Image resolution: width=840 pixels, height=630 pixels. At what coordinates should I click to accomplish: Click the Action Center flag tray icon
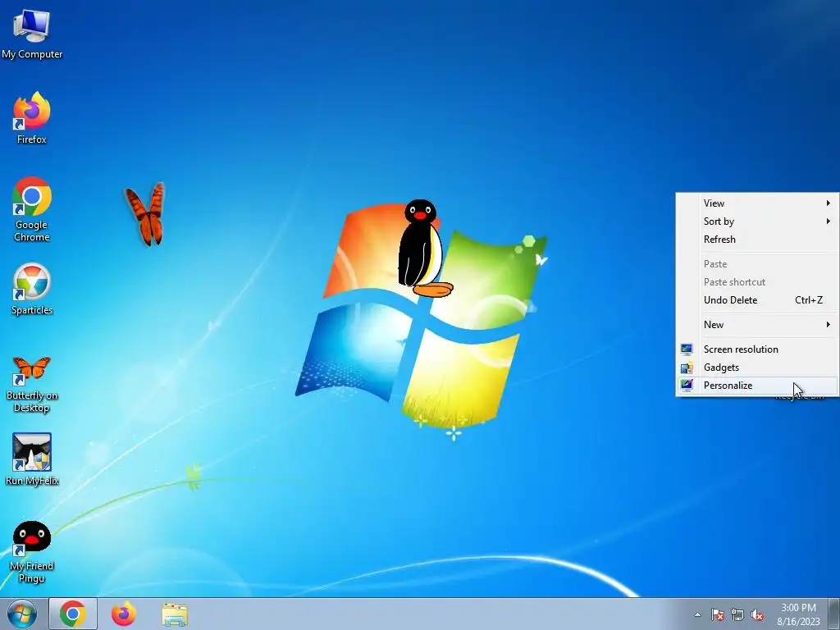tap(718, 614)
